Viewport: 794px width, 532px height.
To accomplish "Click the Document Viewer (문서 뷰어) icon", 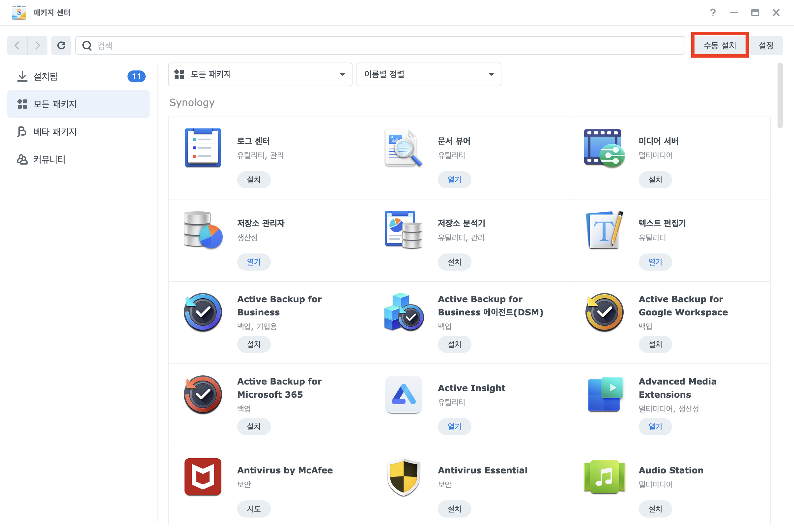I will 403,147.
